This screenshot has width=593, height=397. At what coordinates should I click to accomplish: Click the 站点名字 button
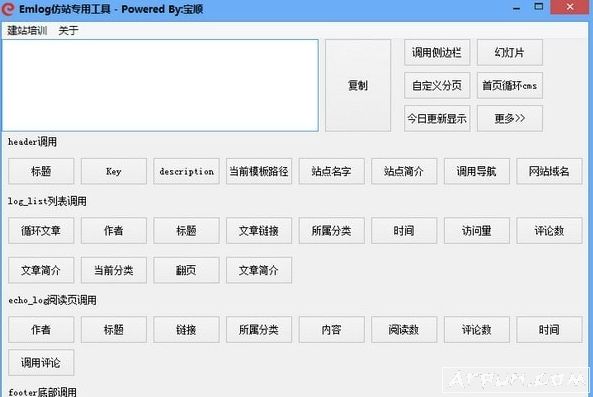point(331,171)
